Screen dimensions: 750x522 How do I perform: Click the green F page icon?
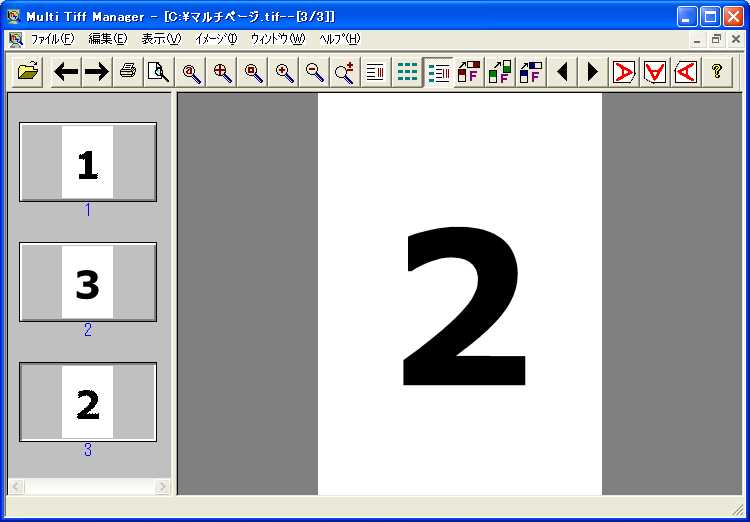pos(500,72)
